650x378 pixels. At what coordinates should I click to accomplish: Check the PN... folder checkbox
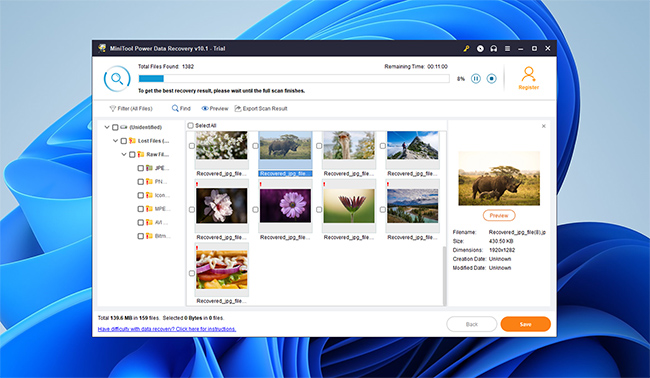141,182
